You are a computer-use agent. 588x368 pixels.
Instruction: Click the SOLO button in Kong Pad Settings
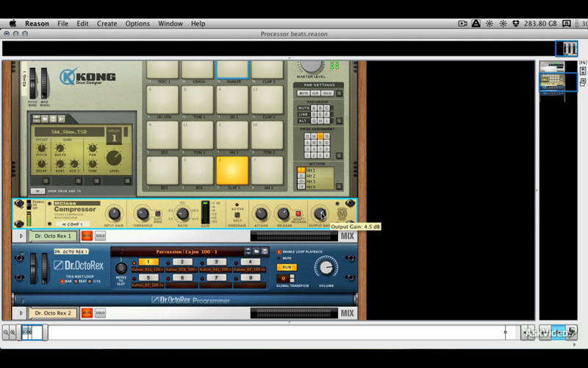(x=327, y=93)
